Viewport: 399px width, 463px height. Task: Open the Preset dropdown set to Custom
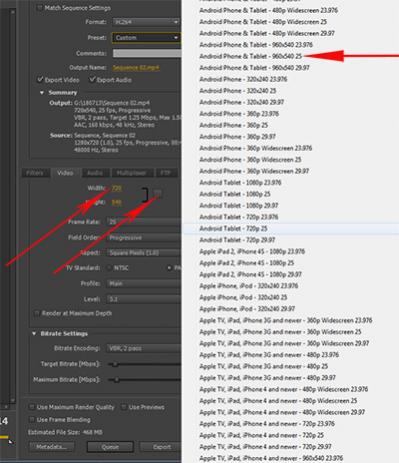coord(146,38)
